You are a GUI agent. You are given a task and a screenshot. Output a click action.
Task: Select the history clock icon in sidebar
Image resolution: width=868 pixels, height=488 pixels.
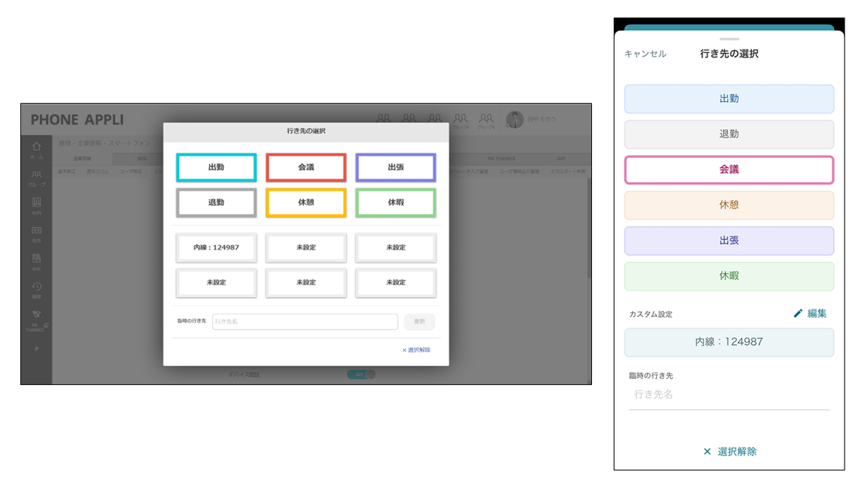[x=36, y=287]
